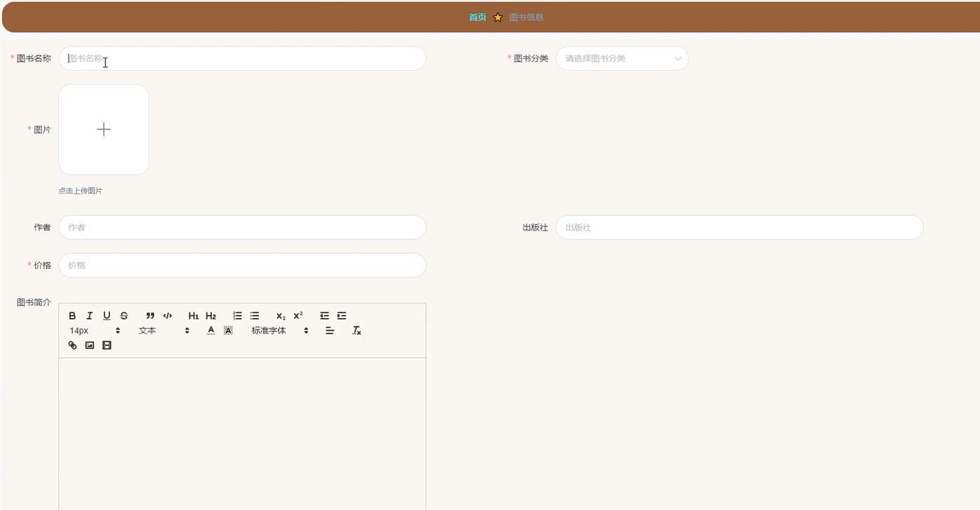Open the 文本 heading style dropdown
The image size is (980, 510).
click(164, 331)
